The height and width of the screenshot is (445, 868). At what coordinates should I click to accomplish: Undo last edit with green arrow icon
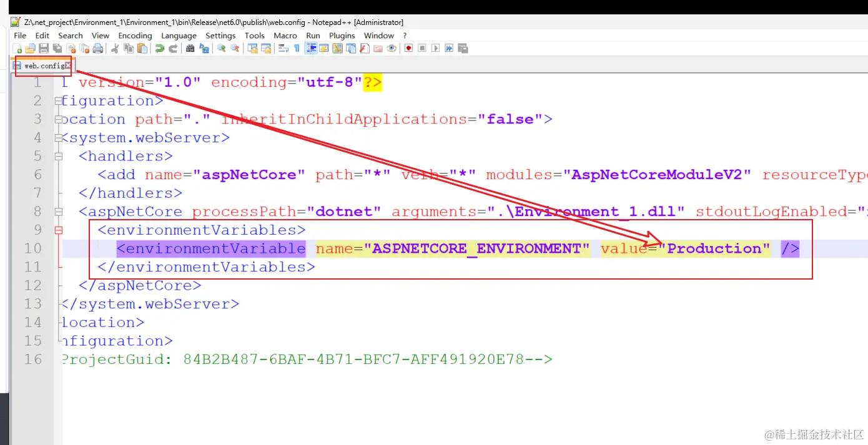[159, 48]
